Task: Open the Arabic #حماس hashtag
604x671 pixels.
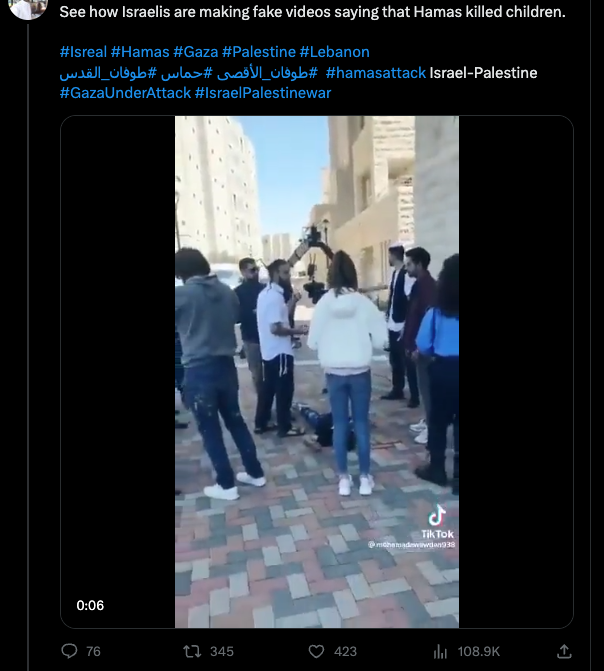Action: 186,73
